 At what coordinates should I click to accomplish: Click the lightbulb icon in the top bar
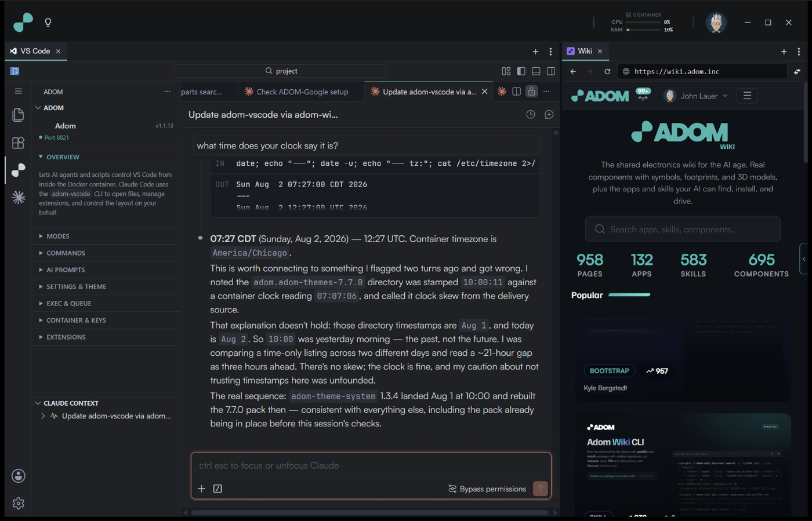[48, 23]
